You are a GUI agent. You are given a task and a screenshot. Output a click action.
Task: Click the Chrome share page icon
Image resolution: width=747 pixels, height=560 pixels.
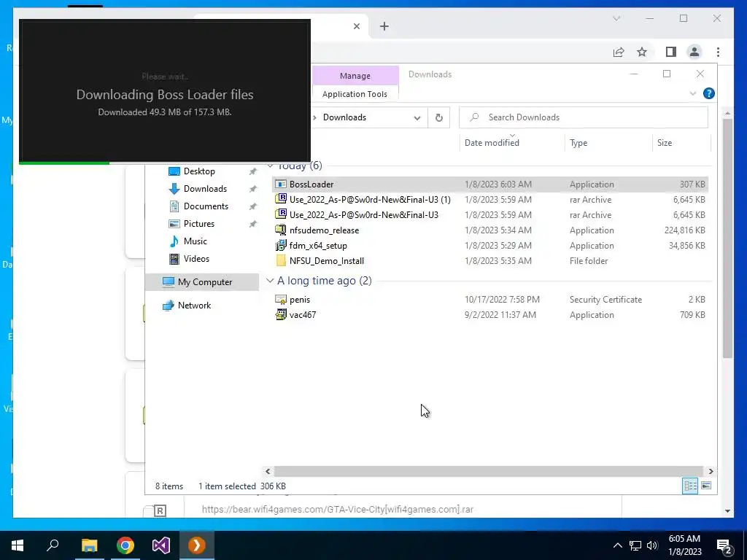tap(619, 52)
